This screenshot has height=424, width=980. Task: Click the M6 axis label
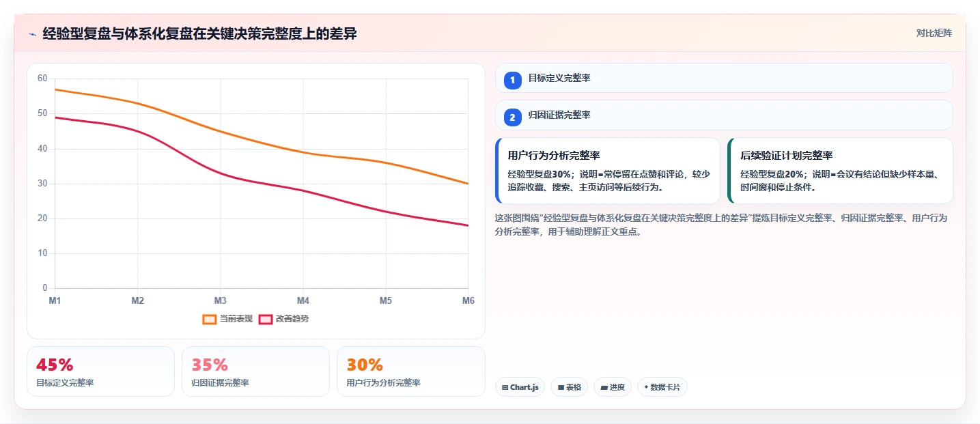[468, 300]
